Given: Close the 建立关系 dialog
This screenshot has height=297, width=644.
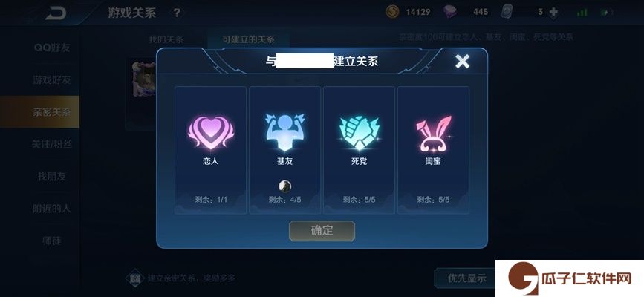Looking at the screenshot, I should pyautogui.click(x=462, y=62).
